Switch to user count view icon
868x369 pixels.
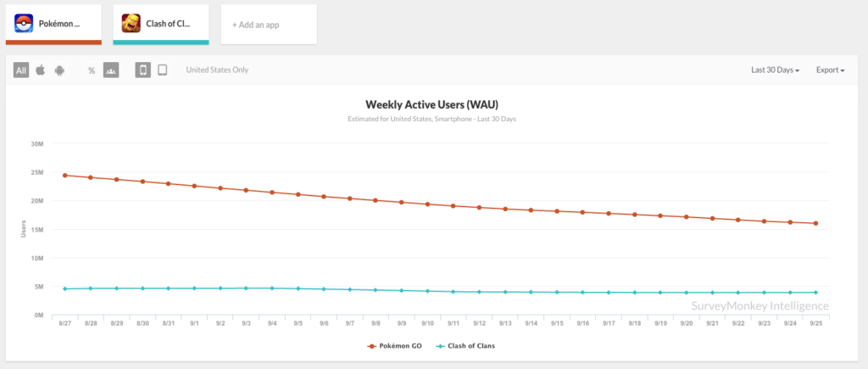tap(111, 70)
